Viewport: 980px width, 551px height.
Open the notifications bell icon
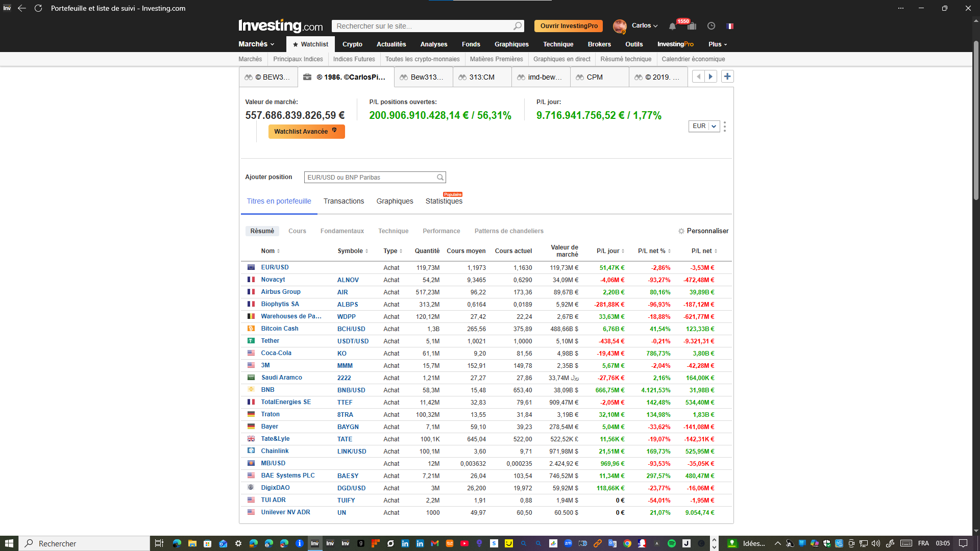(672, 27)
